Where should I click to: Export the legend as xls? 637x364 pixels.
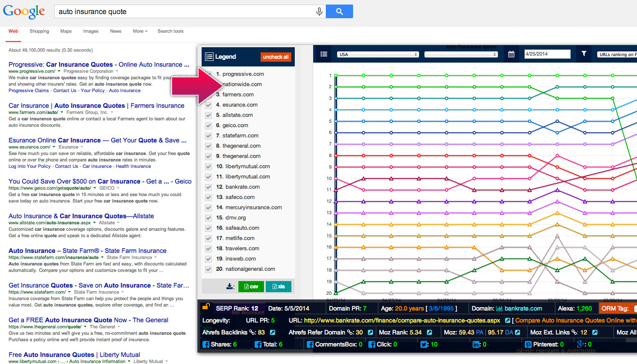[278, 287]
